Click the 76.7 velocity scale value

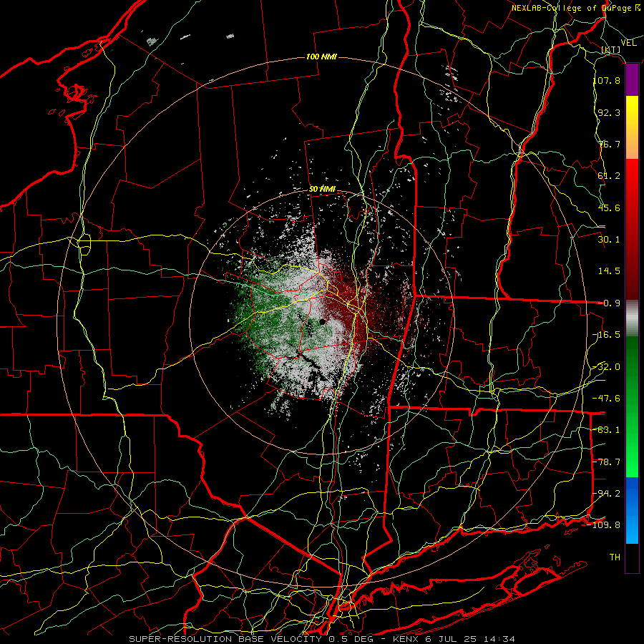click(x=609, y=144)
